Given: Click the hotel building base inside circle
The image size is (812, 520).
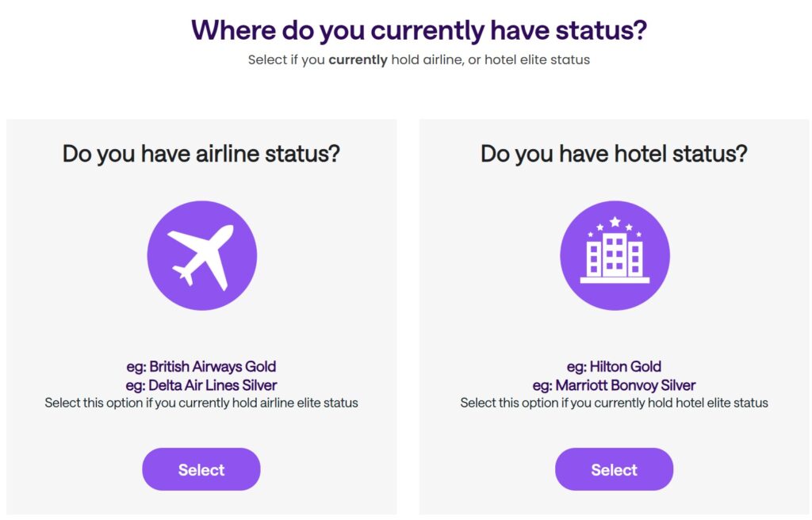Looking at the screenshot, I should [x=615, y=280].
